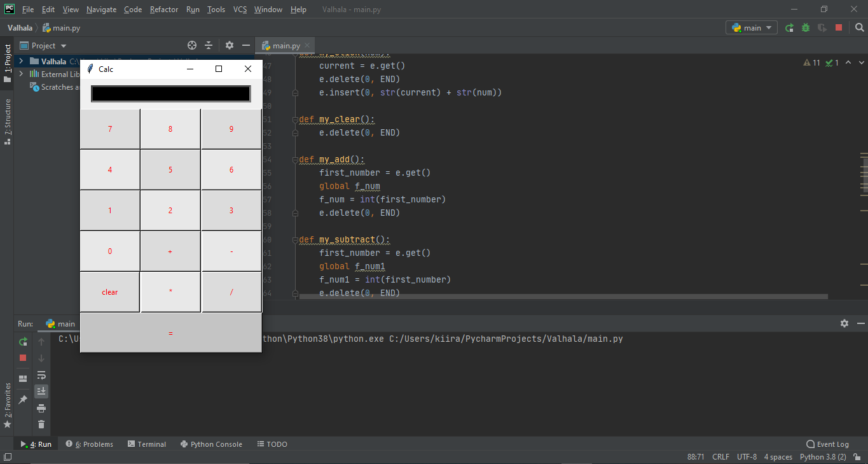
Task: Rerun the application from the Run panel
Action: pyautogui.click(x=22, y=341)
